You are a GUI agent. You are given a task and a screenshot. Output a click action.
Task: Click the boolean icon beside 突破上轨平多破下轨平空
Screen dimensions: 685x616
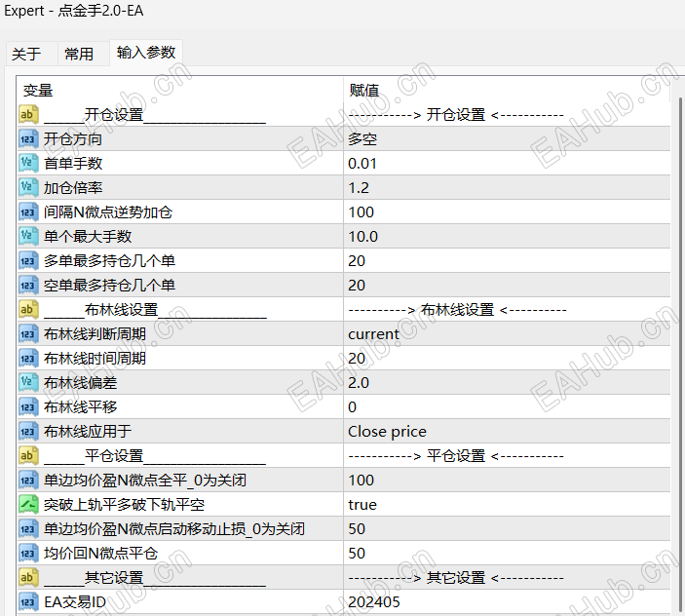coord(29,505)
